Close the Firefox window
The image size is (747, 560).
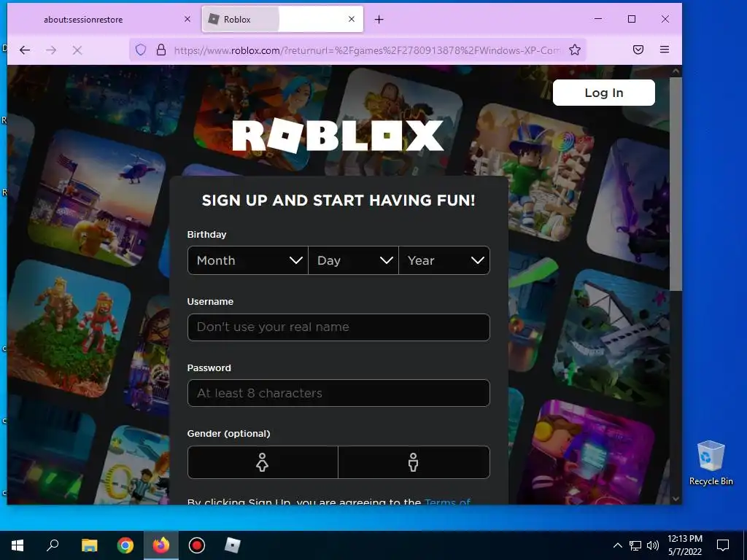point(665,19)
